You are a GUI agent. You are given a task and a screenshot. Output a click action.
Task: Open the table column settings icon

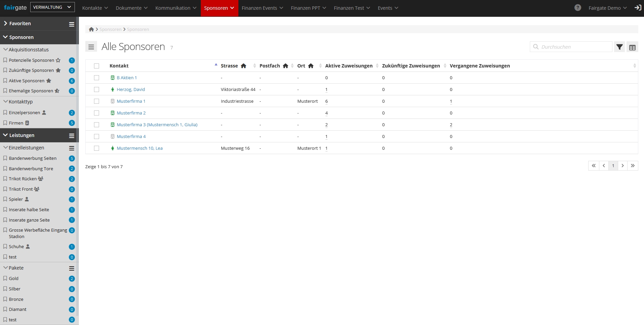(x=632, y=47)
